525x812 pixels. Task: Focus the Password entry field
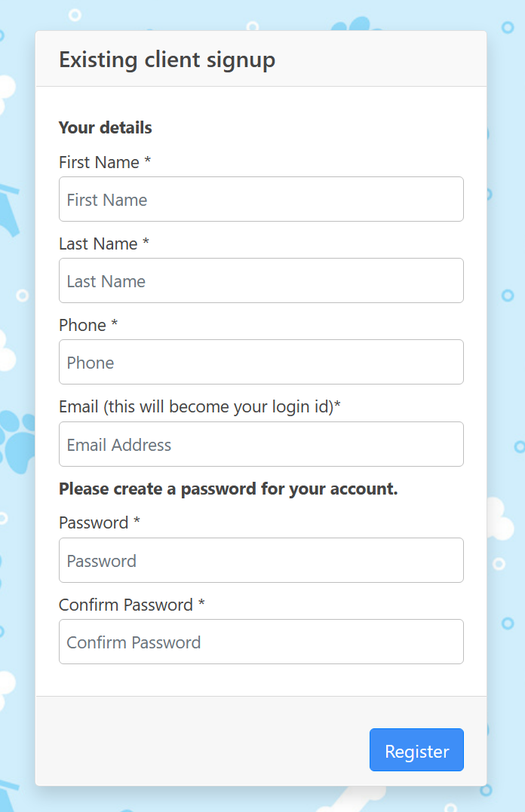(261, 560)
